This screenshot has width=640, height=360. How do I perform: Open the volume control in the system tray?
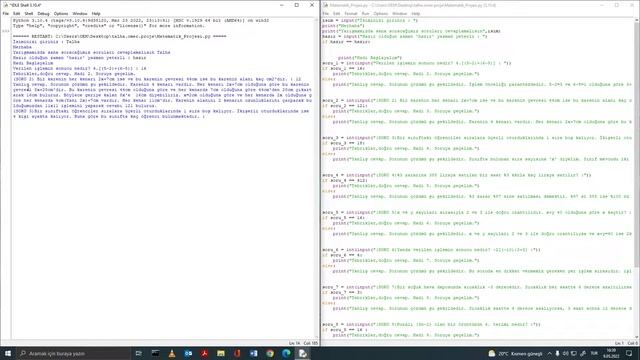566,353
